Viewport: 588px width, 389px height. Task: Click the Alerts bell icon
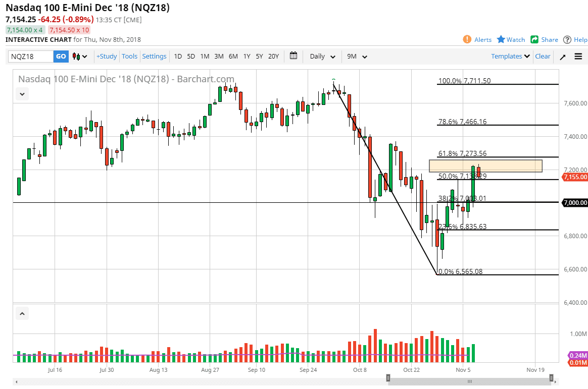(467, 39)
